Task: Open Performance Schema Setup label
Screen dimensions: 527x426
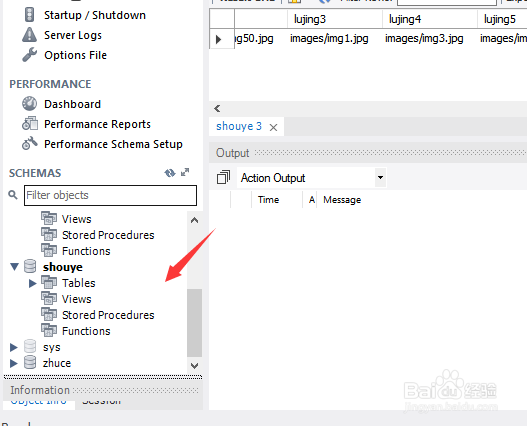Action: (x=113, y=144)
